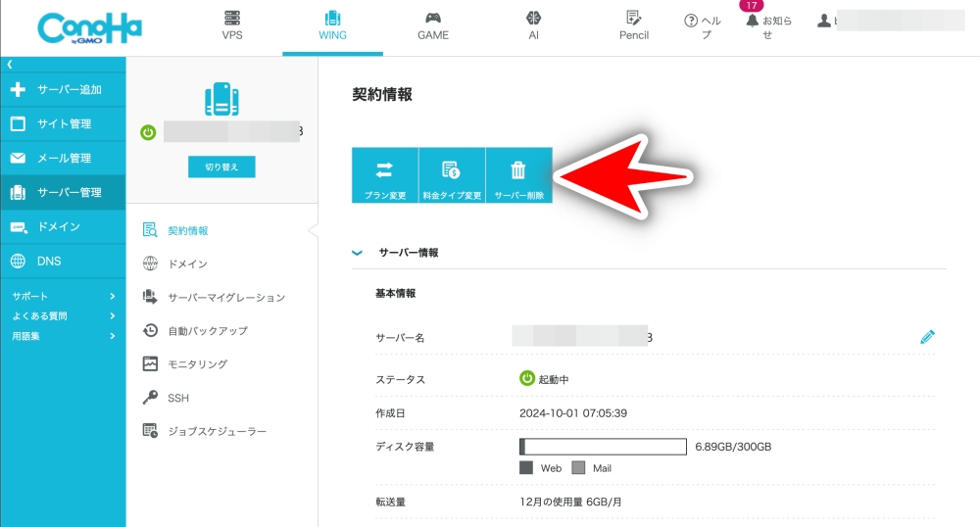Collapse the left sidebar with arrow
The width and height of the screenshot is (980, 527).
[10, 64]
